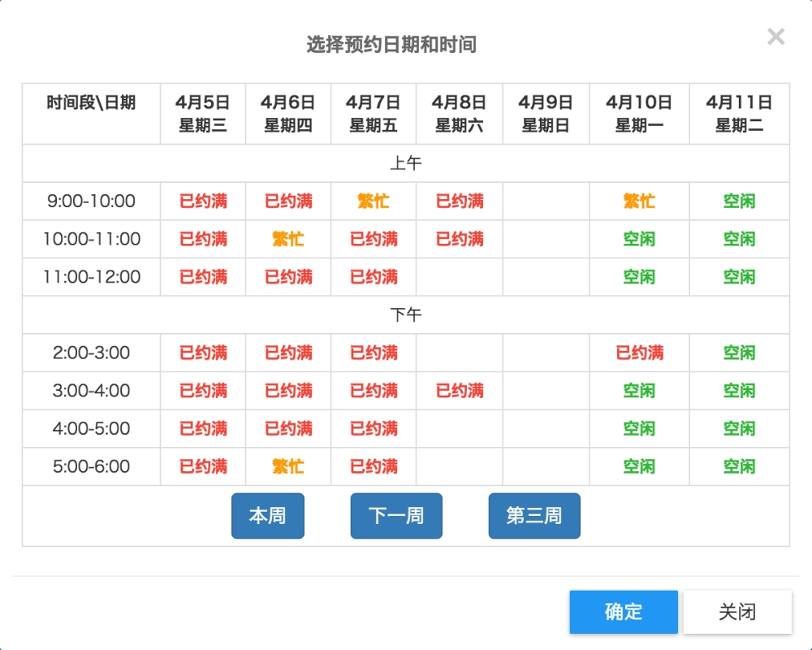Click the 11:00-12:00 time row label
This screenshot has width=812, height=650.
pyautogui.click(x=91, y=277)
